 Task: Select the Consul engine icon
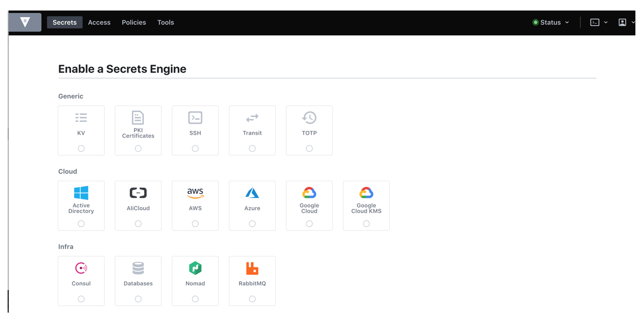[81, 268]
